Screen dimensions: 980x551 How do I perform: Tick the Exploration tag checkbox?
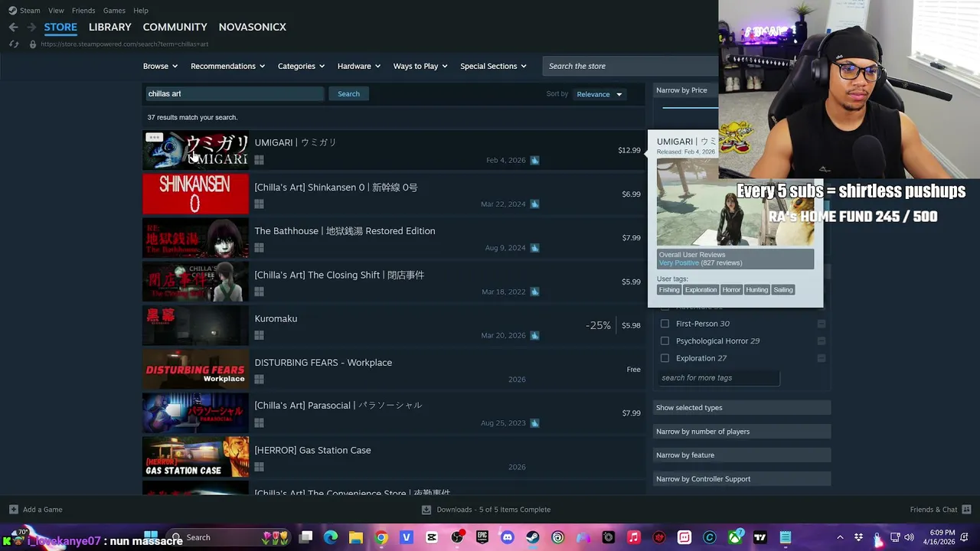pos(665,358)
